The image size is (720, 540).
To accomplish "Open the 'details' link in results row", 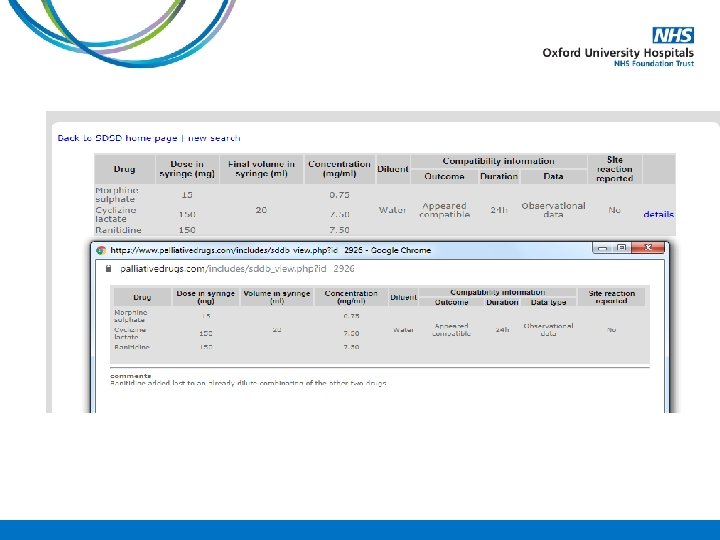I will point(658,214).
